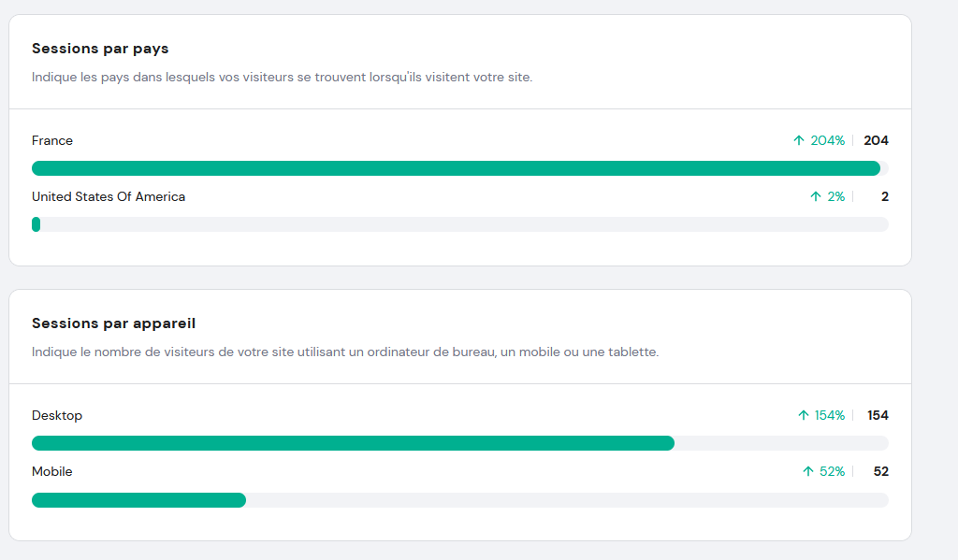Viewport: 958px width, 560px height.
Task: Select the France country label
Action: [52, 140]
